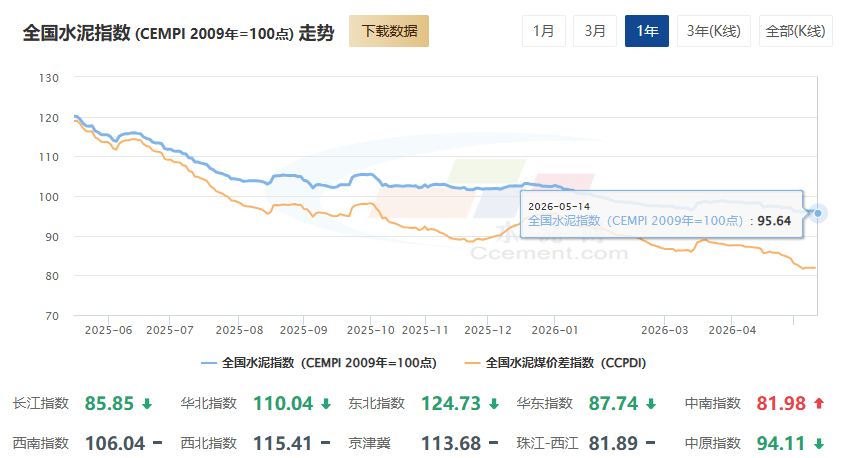Open the 3年(K线) chart view

coord(713,31)
